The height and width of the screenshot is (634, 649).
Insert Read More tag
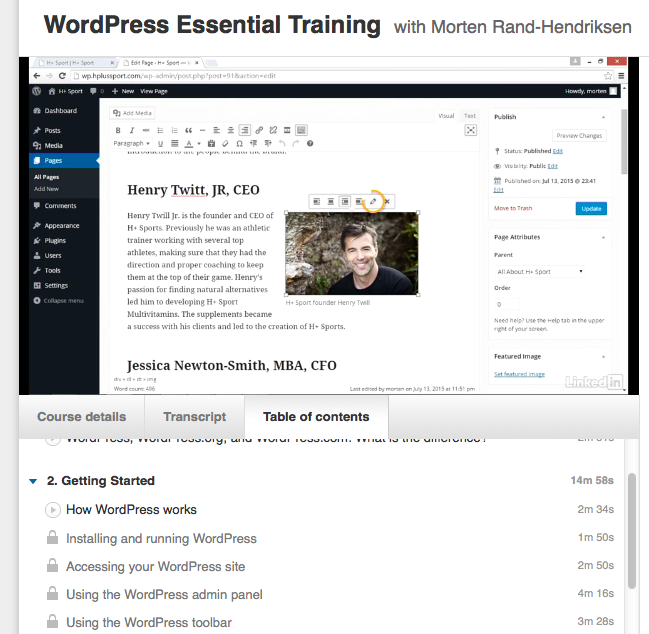coord(287,130)
